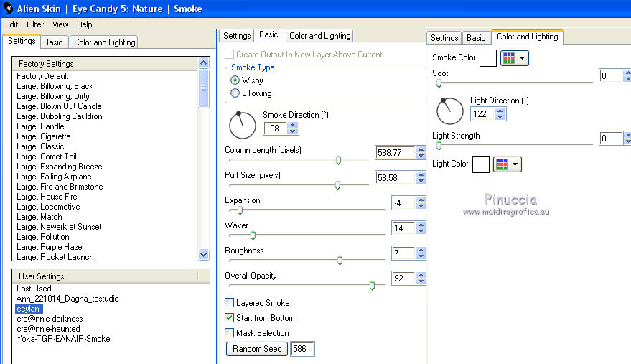Increase Expansion value with up arrow
The height and width of the screenshot is (364, 631).
pos(421,200)
